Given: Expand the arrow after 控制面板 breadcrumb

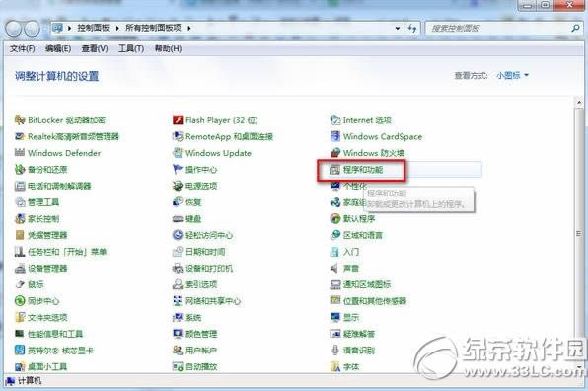Looking at the screenshot, I should (117, 28).
